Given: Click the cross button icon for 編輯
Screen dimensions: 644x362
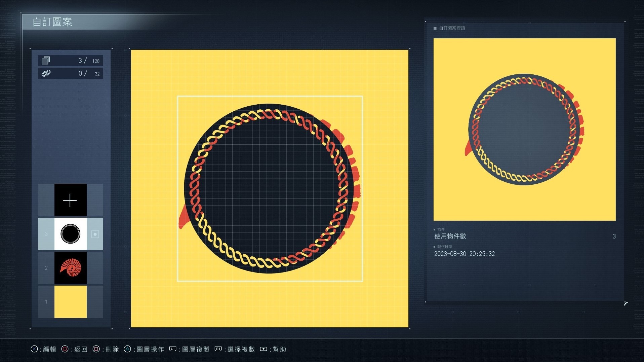Looking at the screenshot, I should [x=34, y=349].
